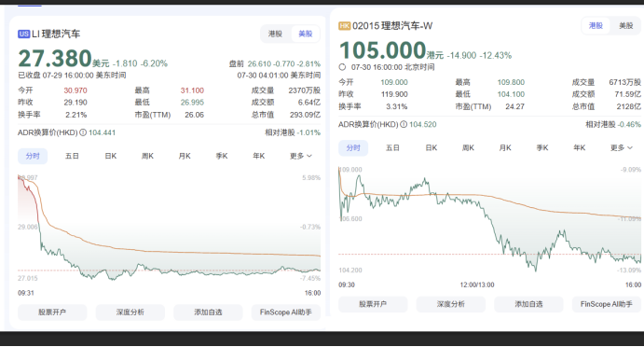
Task: Select 美股 in the left panel toggle
Action: 305,34
